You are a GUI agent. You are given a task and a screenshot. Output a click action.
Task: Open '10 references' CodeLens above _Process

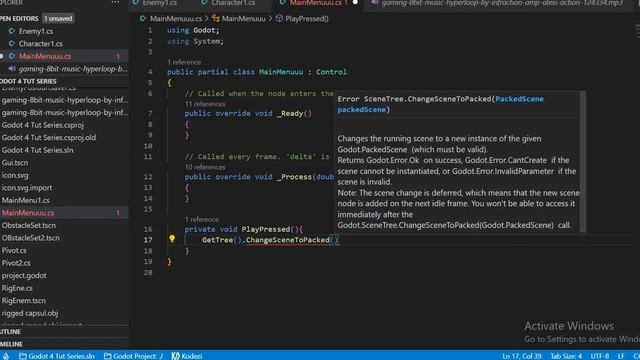[x=205, y=167]
